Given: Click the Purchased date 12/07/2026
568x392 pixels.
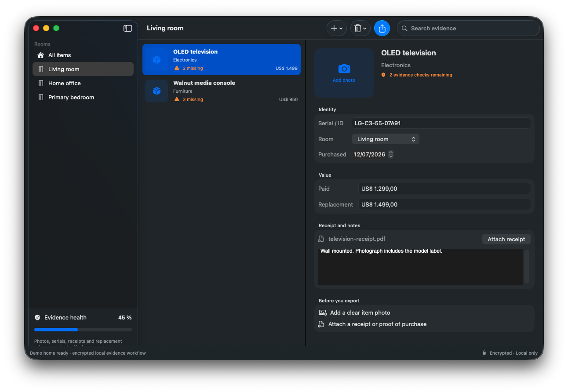Looking at the screenshot, I should (x=369, y=154).
